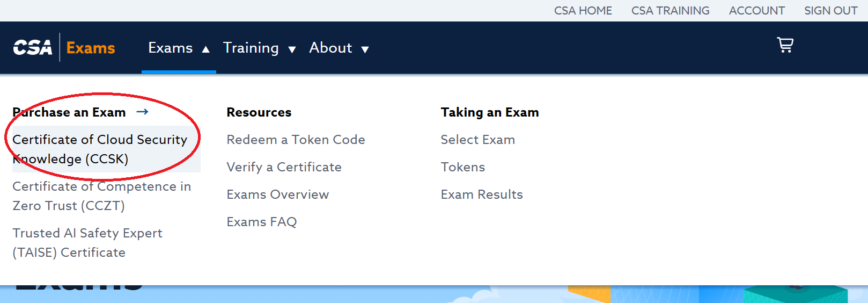Open the shopping cart icon
Viewport: 868px width, 303px height.
tap(785, 45)
